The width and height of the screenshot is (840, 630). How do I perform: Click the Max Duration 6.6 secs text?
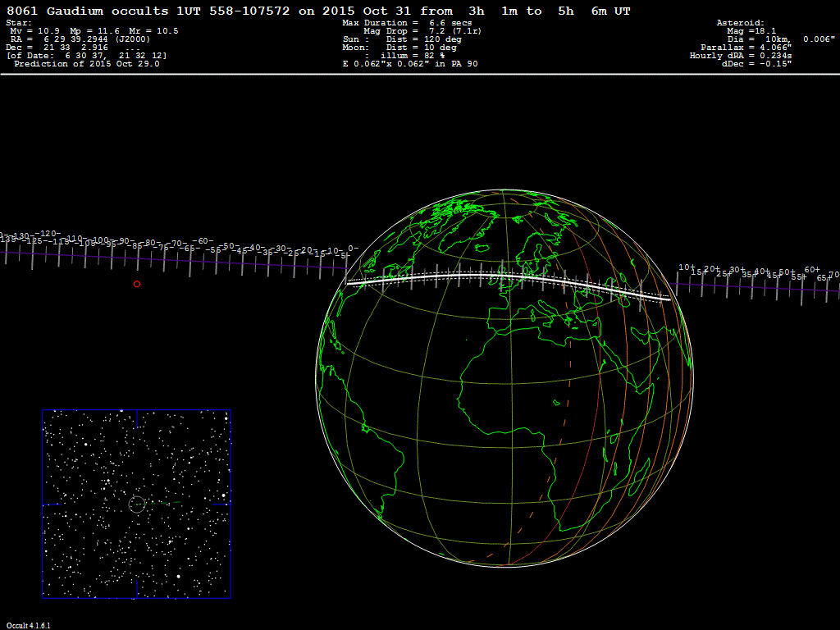(407, 23)
